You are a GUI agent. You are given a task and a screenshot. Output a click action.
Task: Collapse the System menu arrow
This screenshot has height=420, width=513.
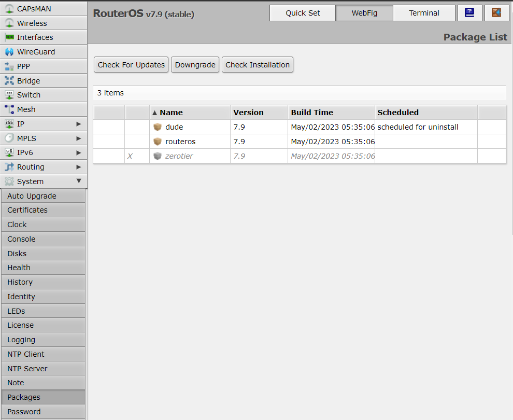tap(79, 181)
